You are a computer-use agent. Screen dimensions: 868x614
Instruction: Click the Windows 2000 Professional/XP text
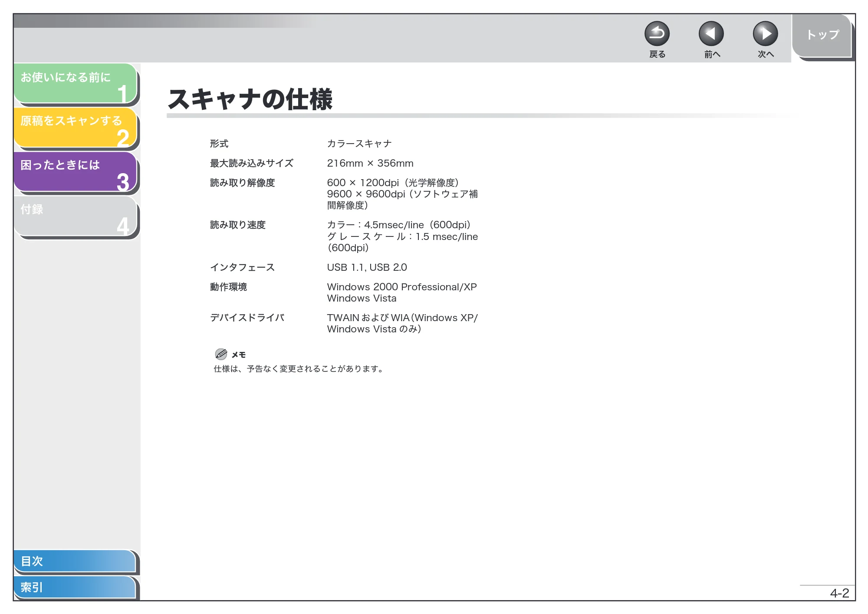(x=402, y=287)
